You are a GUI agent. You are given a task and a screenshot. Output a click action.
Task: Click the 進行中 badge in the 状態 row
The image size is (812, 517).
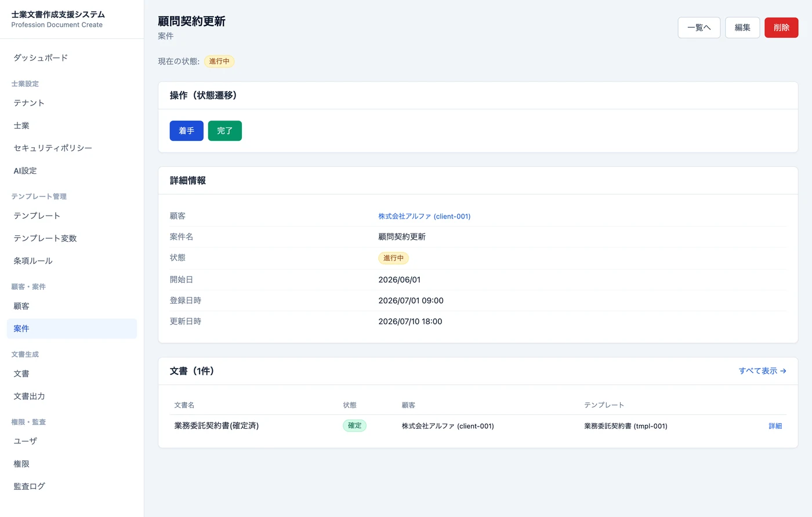click(x=393, y=258)
